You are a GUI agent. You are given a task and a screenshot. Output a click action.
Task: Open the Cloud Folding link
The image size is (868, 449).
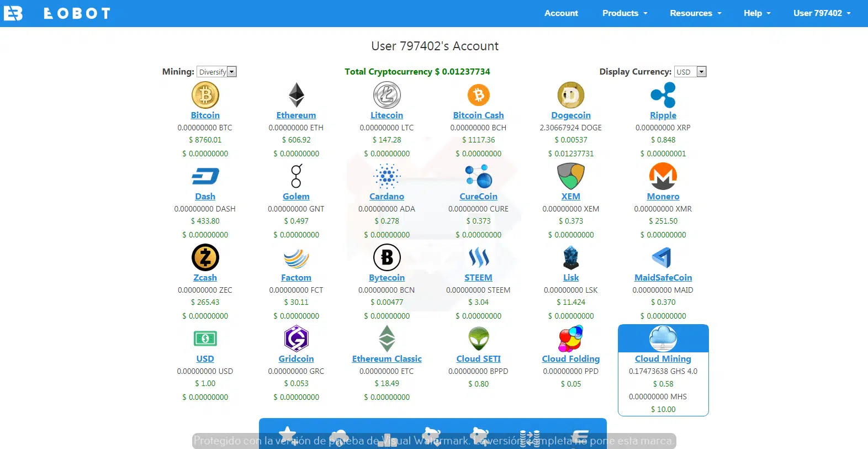point(571,359)
